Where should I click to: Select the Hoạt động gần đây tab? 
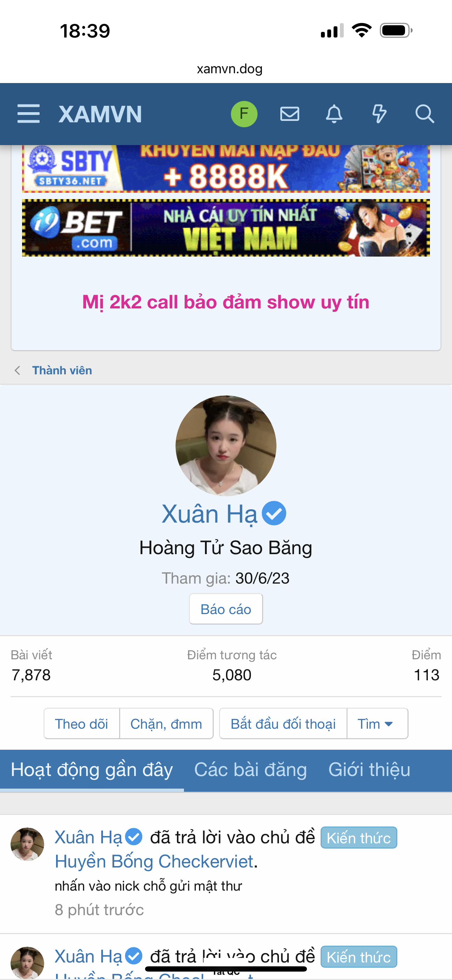[92, 770]
